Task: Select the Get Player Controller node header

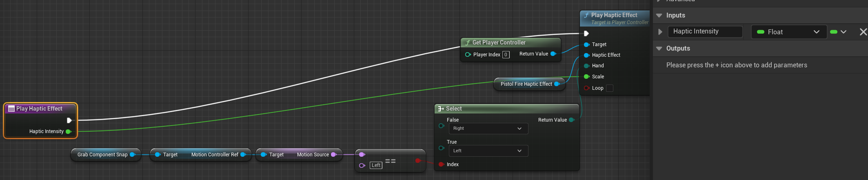Action: click(511, 42)
